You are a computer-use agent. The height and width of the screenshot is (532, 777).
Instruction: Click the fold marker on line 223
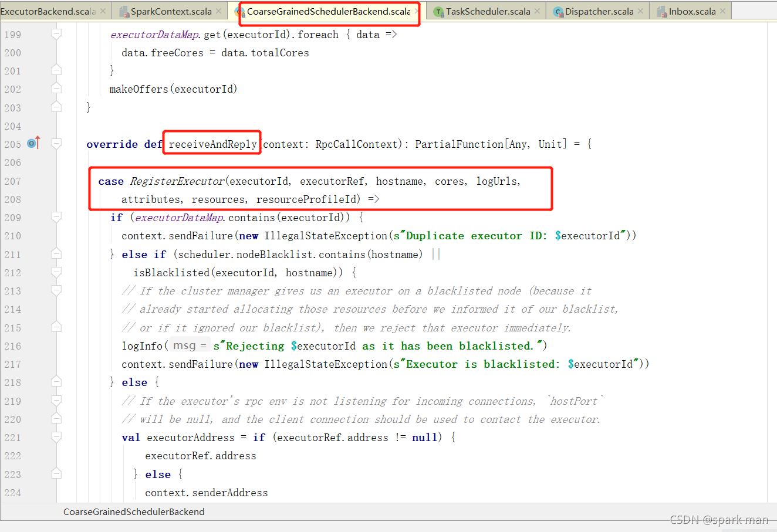pos(56,474)
